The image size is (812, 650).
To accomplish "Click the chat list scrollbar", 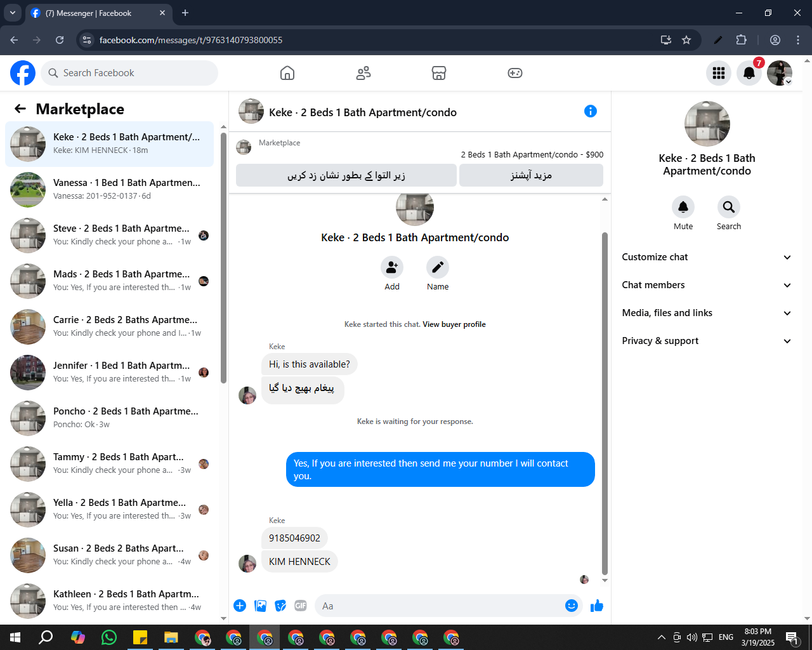I will (223, 258).
